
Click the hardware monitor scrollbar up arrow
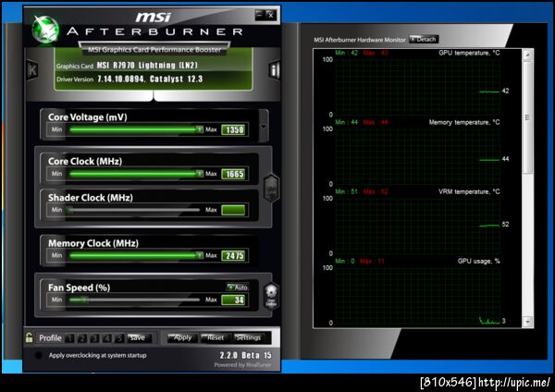click(x=528, y=55)
